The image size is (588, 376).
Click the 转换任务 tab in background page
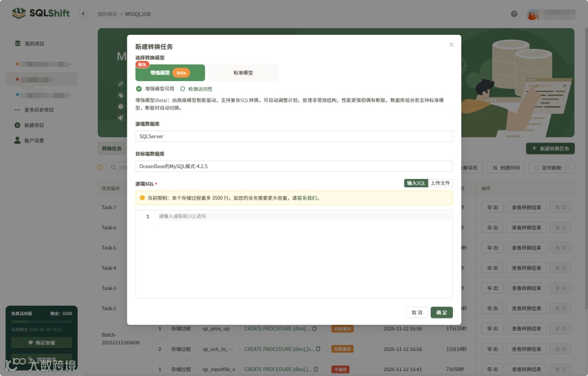[x=112, y=149]
